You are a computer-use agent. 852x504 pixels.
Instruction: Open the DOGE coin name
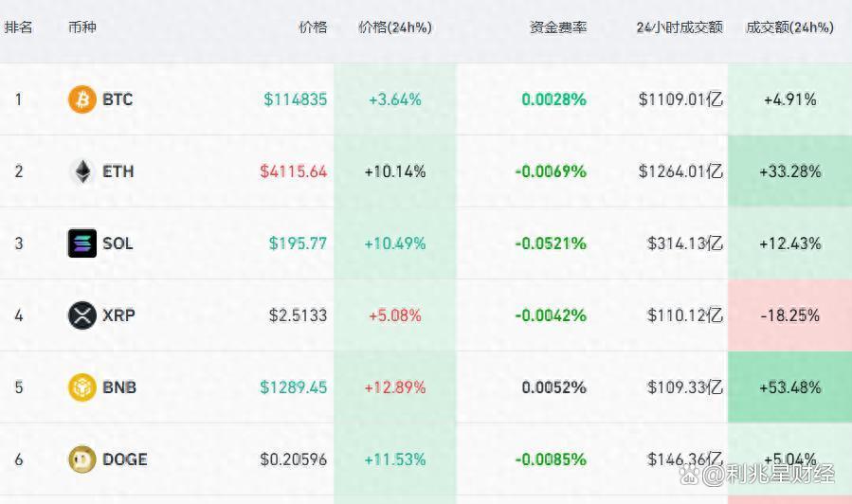124,459
